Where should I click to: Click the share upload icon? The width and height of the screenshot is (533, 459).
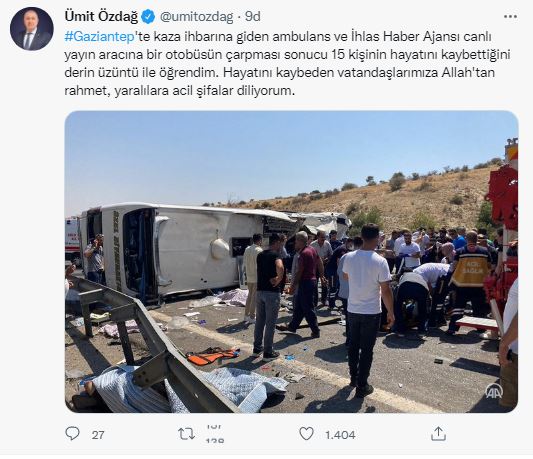coord(439,434)
